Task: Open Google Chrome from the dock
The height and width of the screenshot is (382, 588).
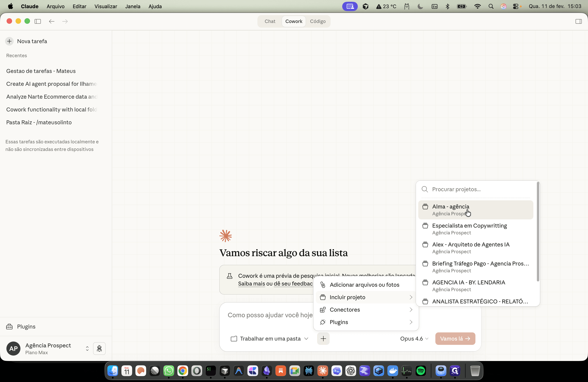Action: (x=183, y=371)
